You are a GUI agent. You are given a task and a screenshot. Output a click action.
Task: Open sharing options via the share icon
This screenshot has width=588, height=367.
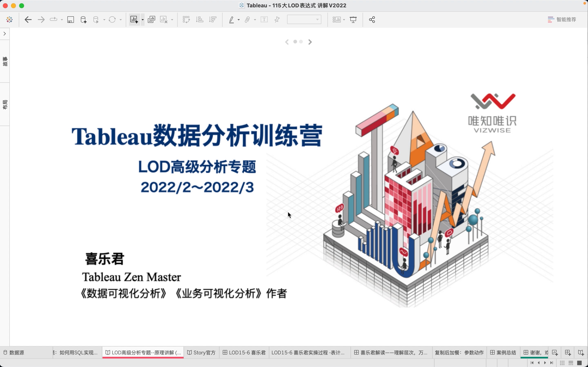(x=372, y=19)
